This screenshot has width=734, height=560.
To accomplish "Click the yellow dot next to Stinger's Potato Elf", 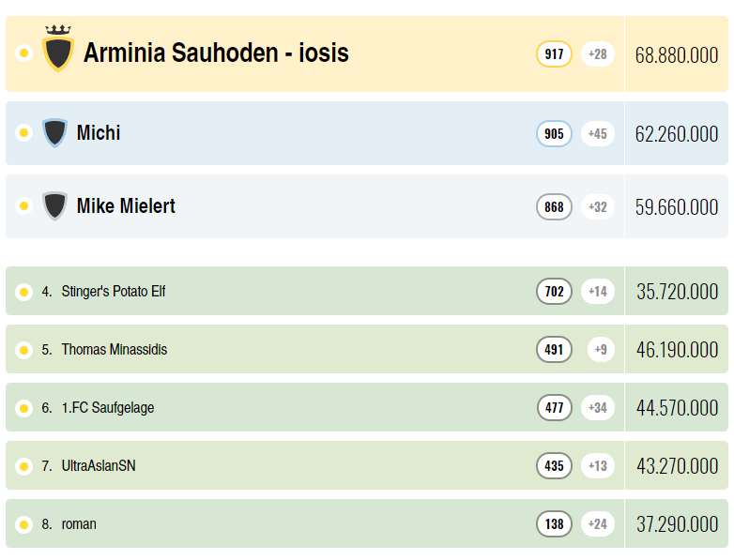I will click(x=23, y=292).
